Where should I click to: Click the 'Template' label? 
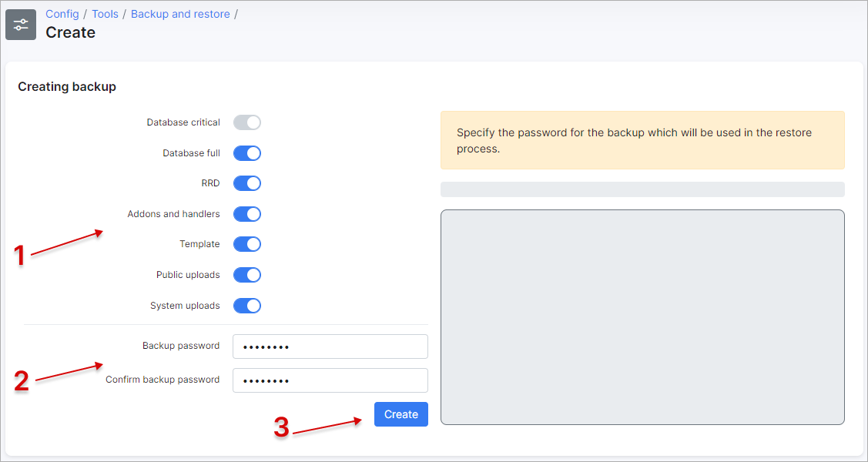coord(199,244)
